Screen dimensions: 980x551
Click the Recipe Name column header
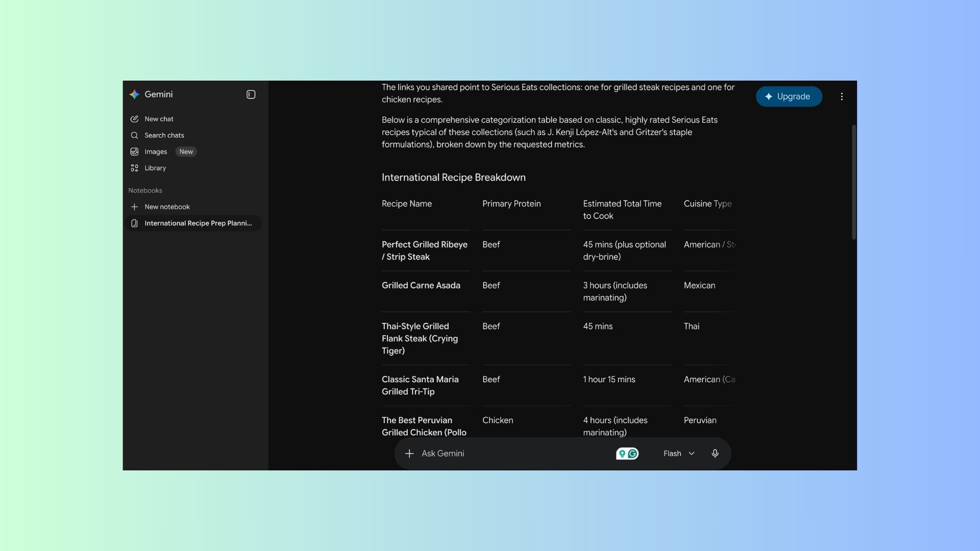click(x=407, y=204)
